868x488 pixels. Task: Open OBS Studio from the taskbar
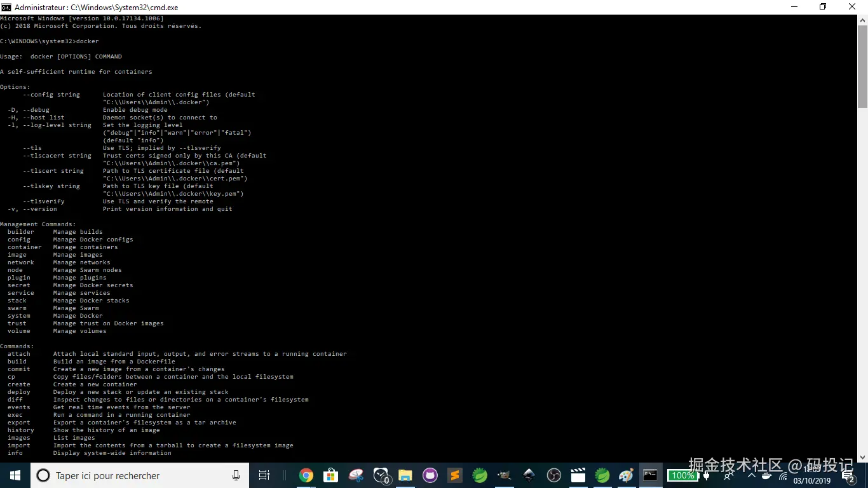pyautogui.click(x=553, y=475)
